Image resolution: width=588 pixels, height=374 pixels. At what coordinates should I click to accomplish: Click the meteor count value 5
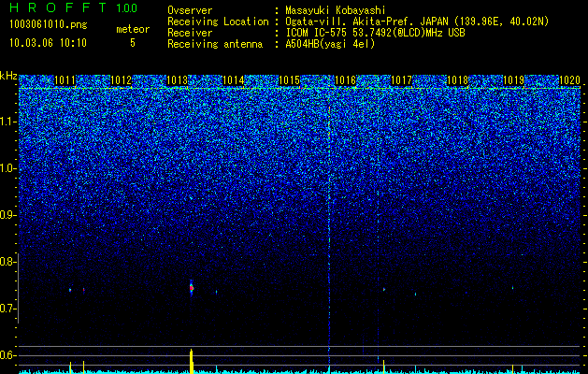pyautogui.click(x=133, y=43)
